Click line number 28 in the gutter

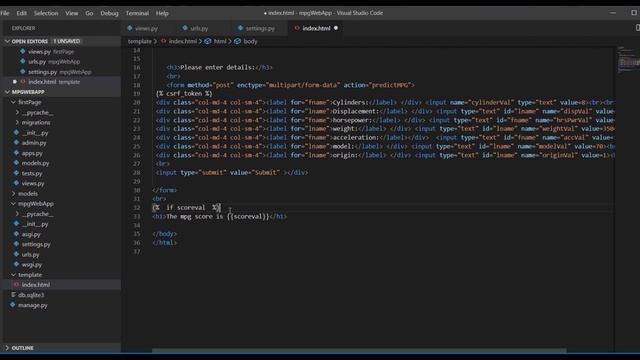pyautogui.click(x=136, y=173)
